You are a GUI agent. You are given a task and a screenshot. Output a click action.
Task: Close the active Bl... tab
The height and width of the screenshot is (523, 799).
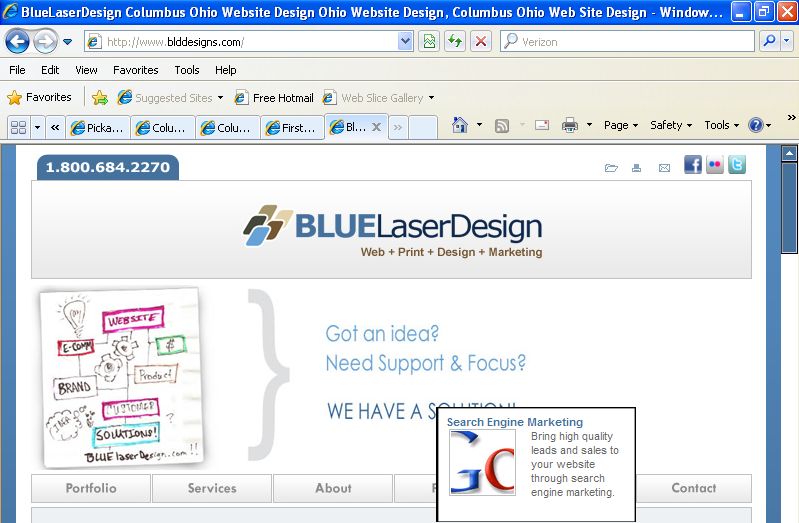coord(377,127)
